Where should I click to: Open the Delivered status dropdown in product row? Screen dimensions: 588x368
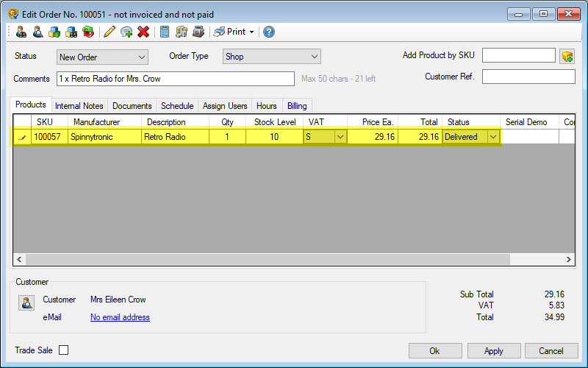[493, 137]
